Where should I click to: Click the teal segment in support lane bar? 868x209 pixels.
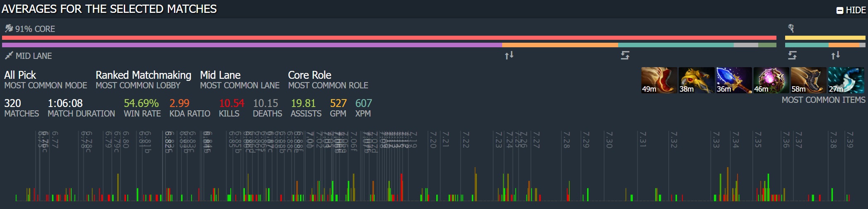coord(807,45)
